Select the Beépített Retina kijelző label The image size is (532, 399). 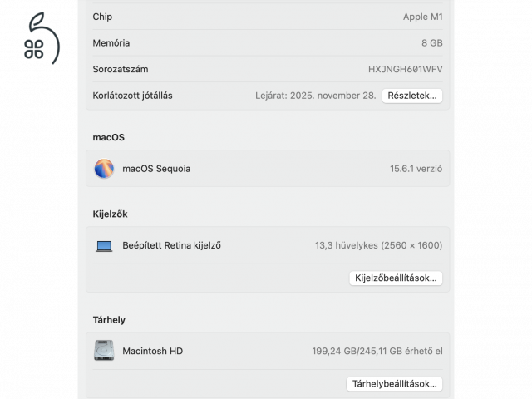171,245
